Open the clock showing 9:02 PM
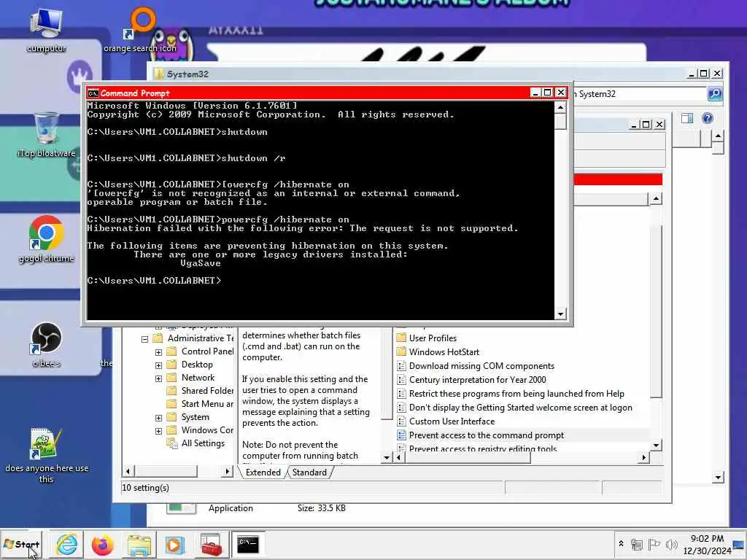Screen dimensions: 747x560 coord(708,544)
